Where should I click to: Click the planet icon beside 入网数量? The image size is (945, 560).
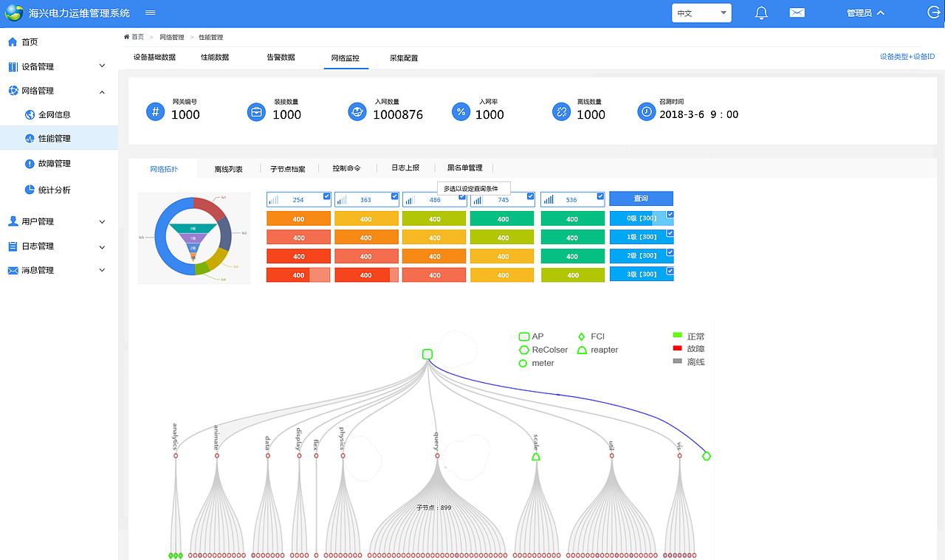357,111
